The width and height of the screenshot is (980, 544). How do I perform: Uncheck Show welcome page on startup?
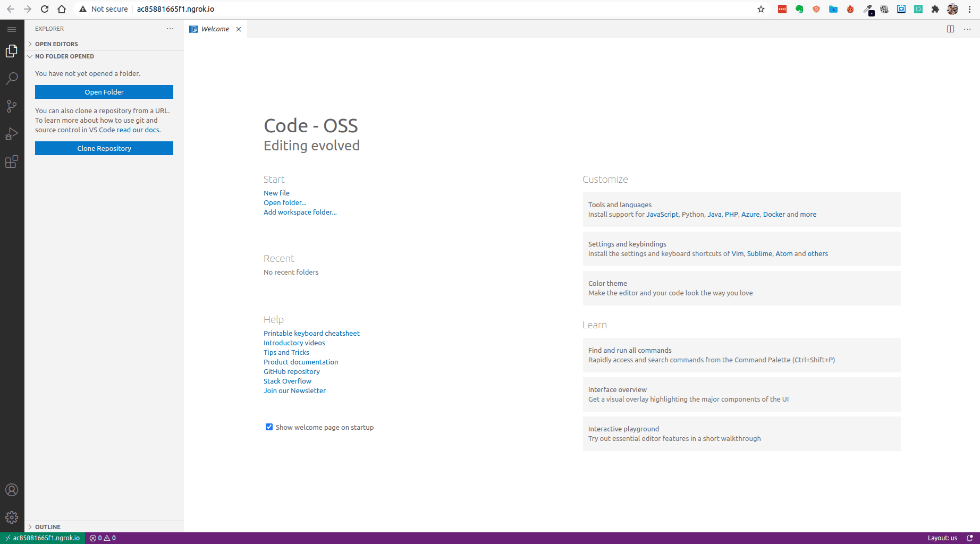(269, 427)
